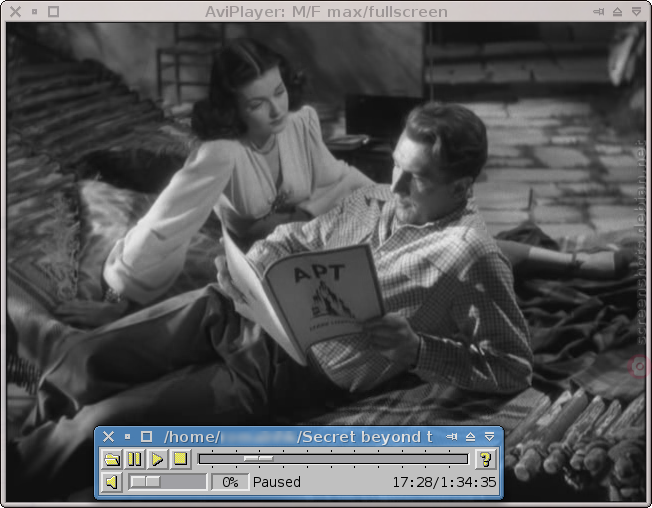This screenshot has height=508, width=652.
Task: Open a file with the folder icon
Action: click(112, 459)
